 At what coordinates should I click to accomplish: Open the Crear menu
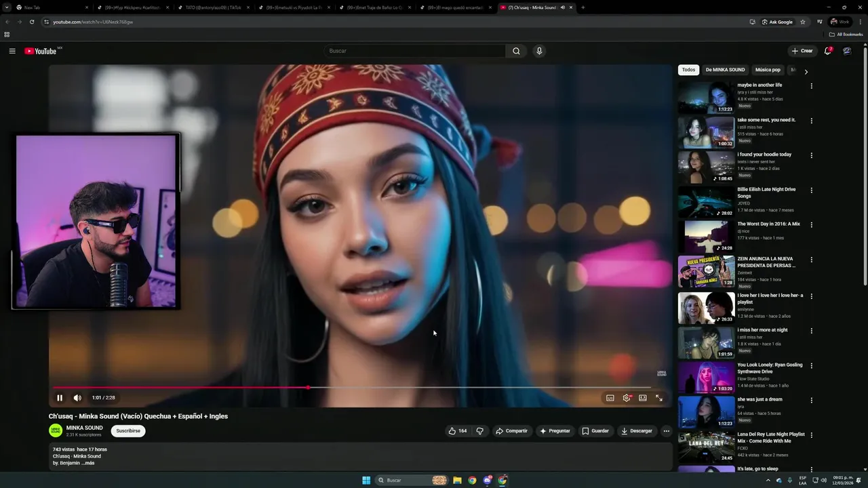pos(802,51)
